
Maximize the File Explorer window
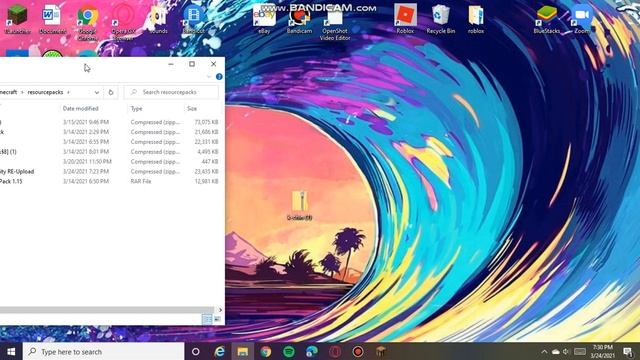point(192,64)
